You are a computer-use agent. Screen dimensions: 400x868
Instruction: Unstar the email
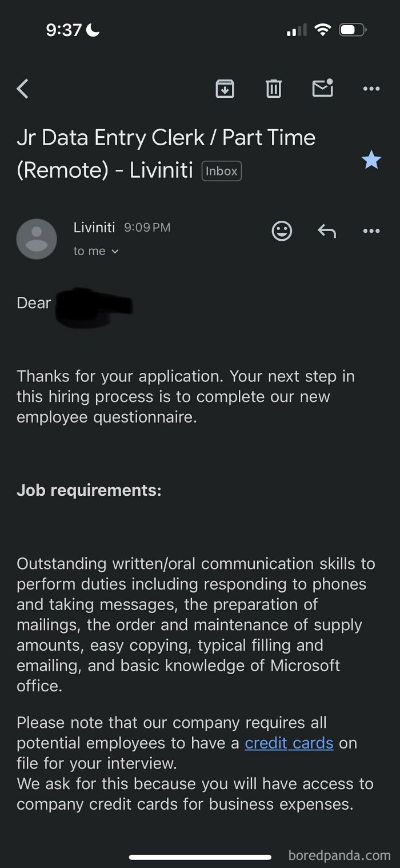click(371, 160)
